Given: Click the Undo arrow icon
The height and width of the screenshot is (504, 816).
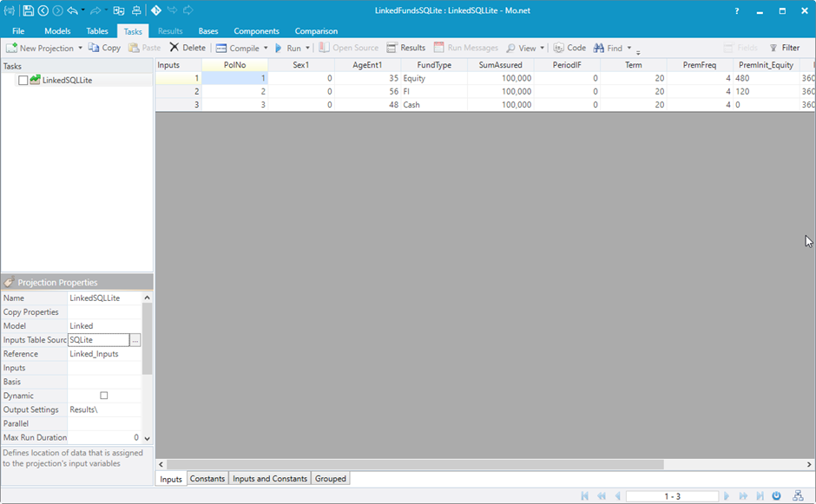Looking at the screenshot, I should [x=72, y=10].
